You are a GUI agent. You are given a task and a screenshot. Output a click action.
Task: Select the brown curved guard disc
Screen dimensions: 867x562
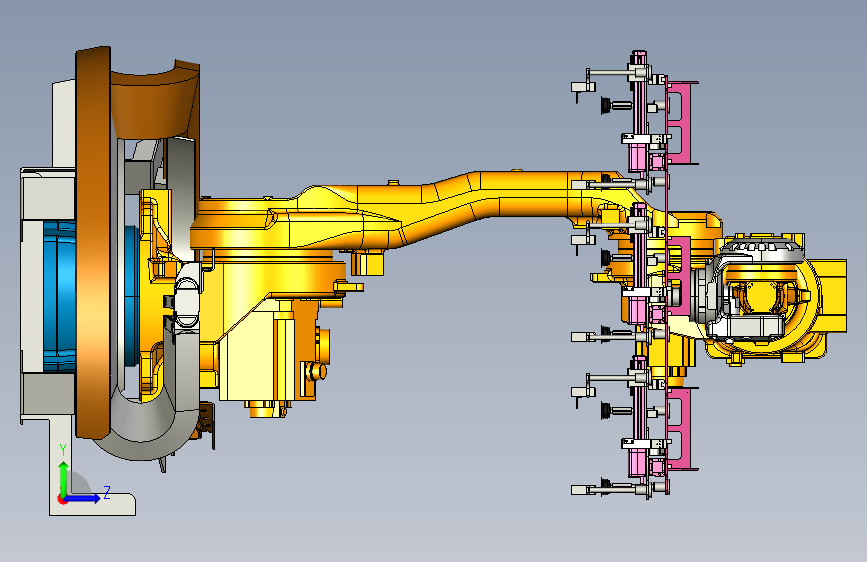[x=93, y=242]
